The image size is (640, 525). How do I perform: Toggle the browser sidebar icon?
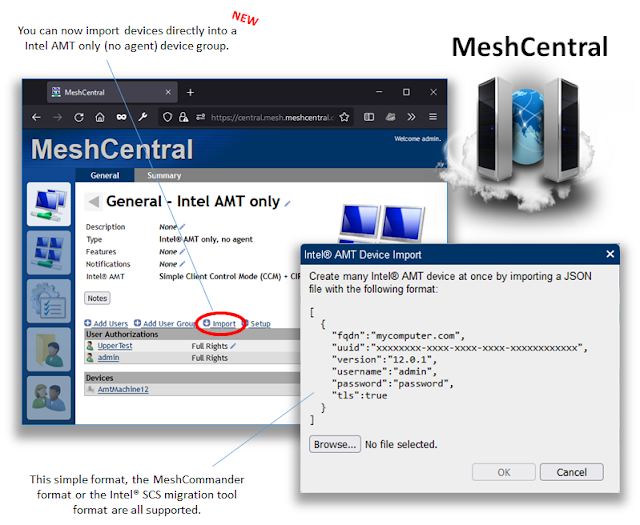369,118
